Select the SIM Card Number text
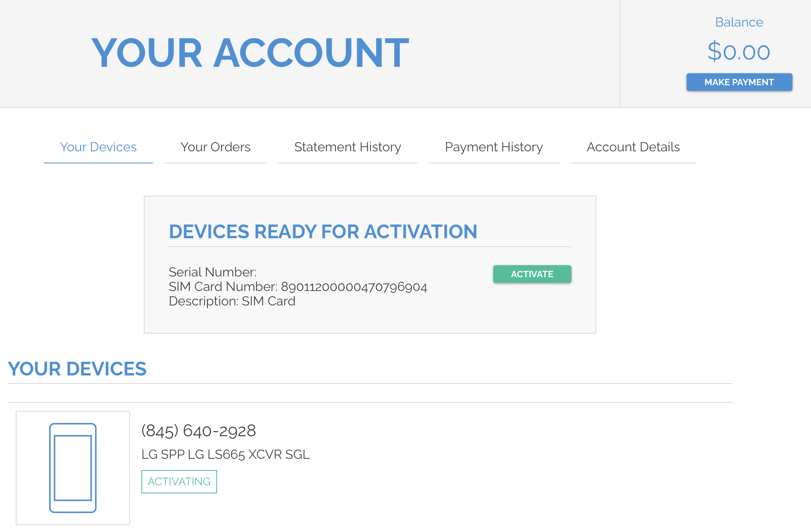811x532 pixels. [298, 287]
